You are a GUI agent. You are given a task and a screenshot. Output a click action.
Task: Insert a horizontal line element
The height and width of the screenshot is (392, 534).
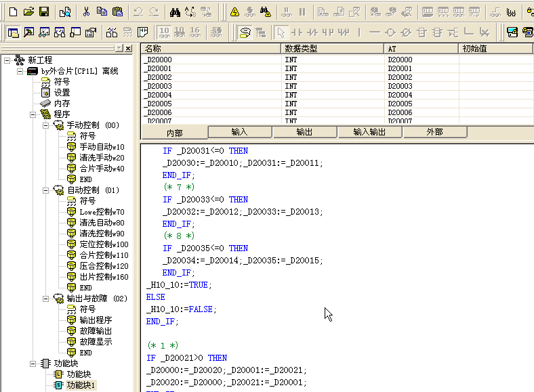(x=375, y=32)
